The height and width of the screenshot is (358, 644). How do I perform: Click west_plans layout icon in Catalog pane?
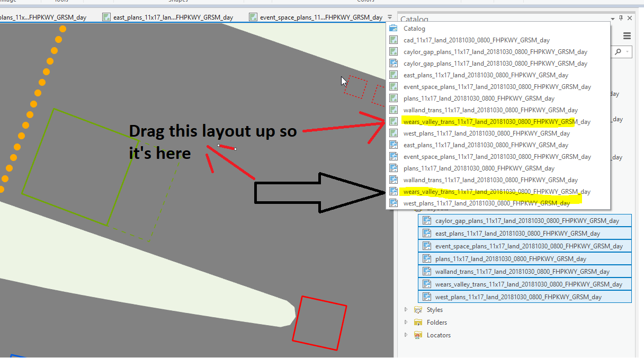(426, 297)
